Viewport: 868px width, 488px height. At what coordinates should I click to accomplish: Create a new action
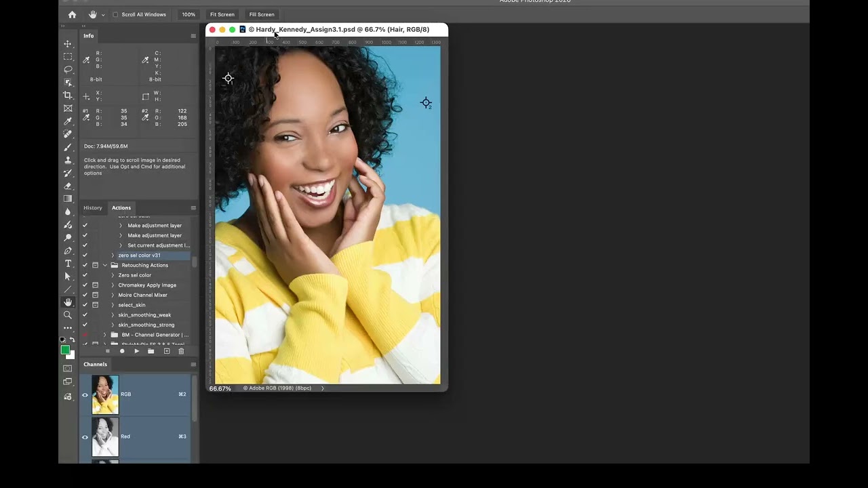(x=167, y=351)
